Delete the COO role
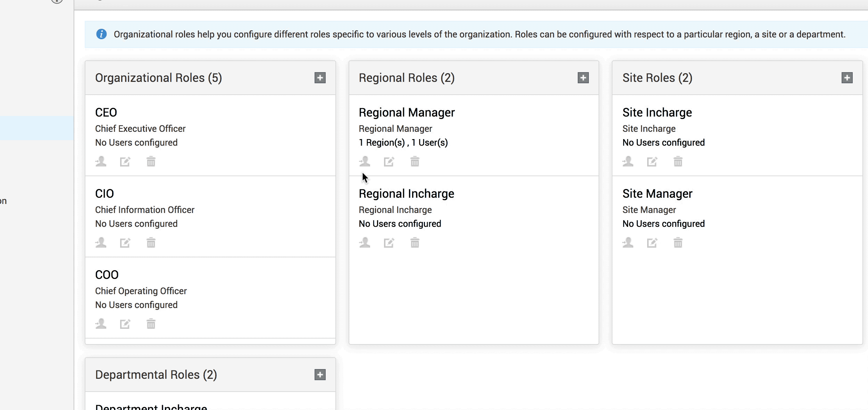The image size is (868, 410). pos(151,324)
